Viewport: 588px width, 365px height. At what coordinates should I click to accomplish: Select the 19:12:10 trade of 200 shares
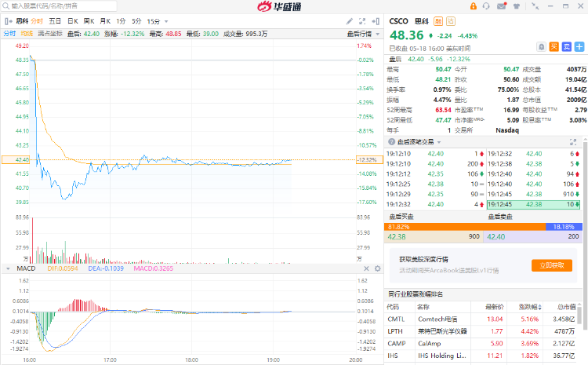435,164
